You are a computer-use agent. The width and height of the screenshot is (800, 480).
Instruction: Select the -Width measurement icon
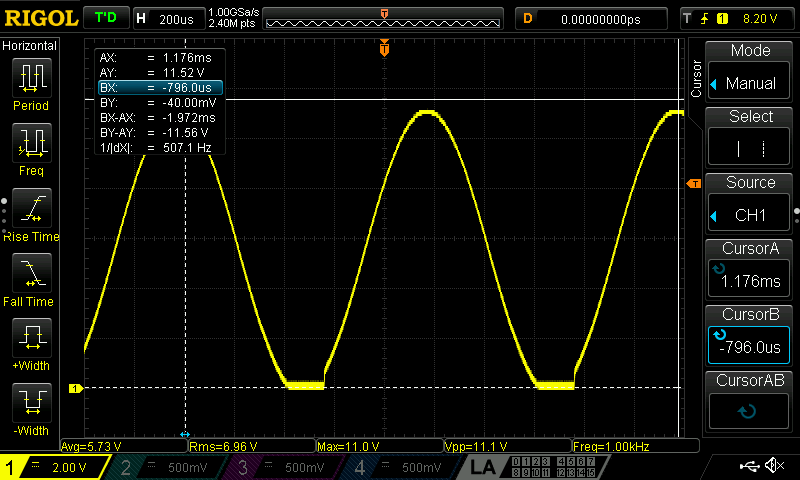pyautogui.click(x=32, y=402)
